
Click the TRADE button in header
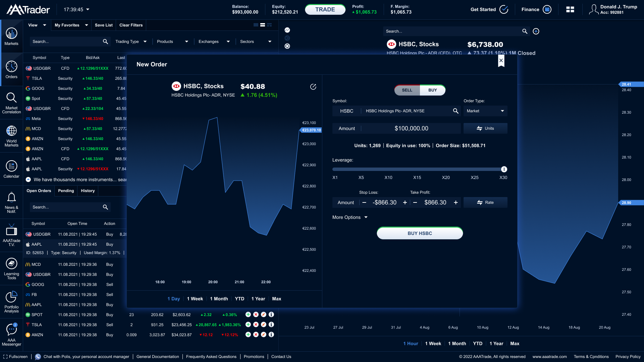pos(325,9)
